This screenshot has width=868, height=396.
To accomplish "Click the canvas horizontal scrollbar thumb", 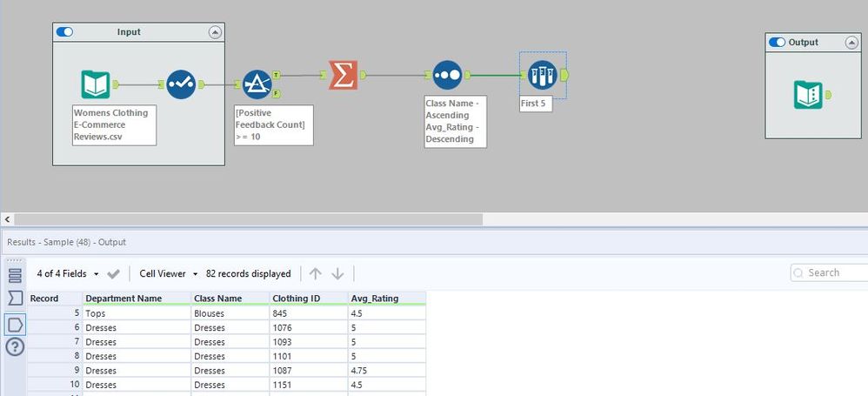I will click(249, 219).
